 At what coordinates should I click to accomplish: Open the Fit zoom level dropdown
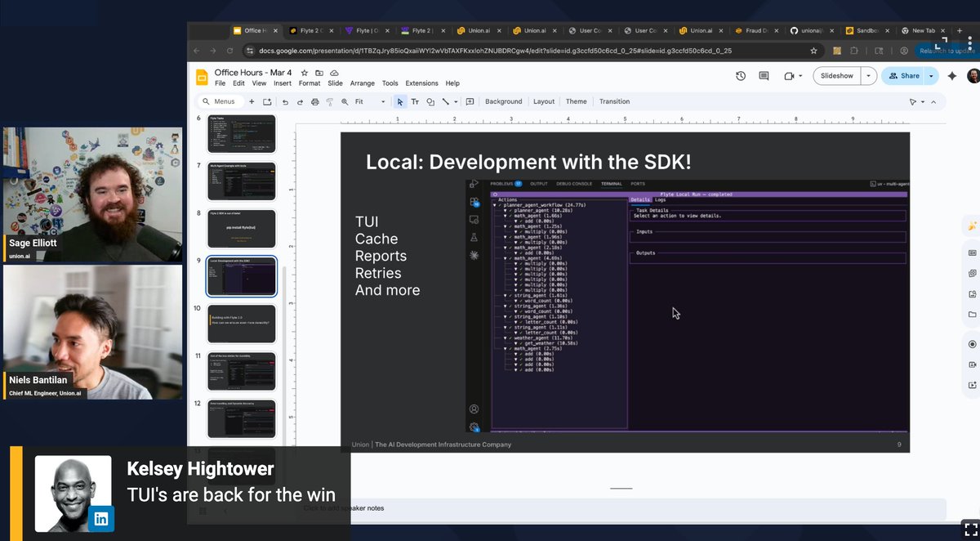click(x=369, y=101)
